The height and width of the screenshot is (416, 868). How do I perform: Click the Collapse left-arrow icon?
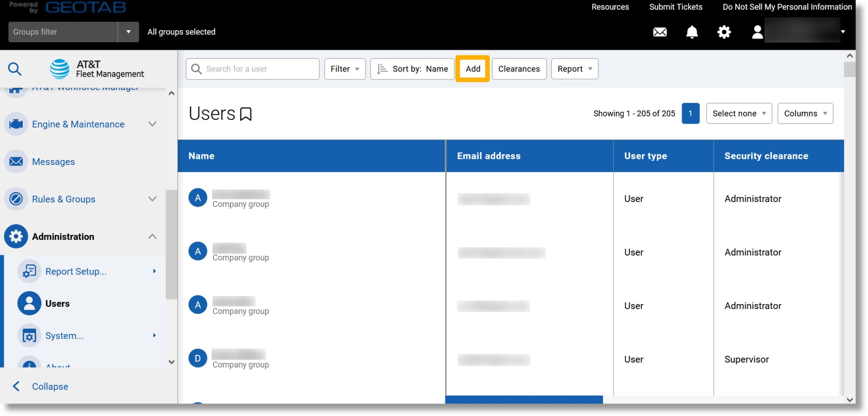pos(16,386)
